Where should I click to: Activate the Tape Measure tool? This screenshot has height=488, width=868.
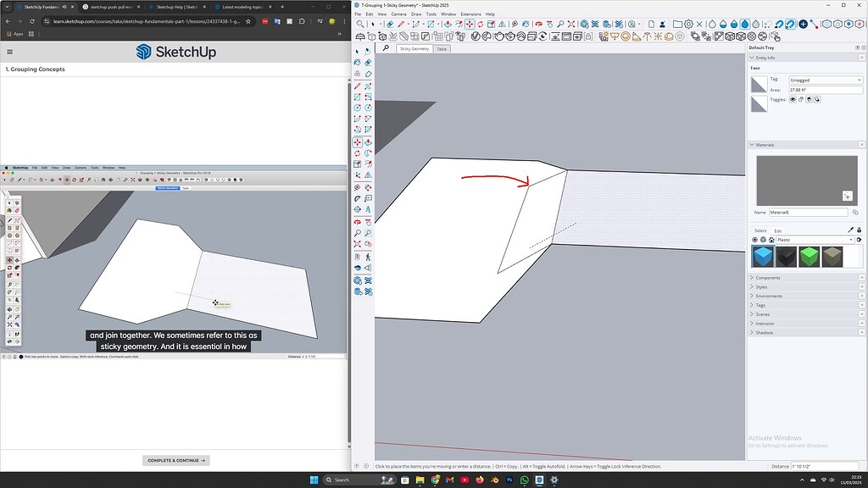pos(357,187)
